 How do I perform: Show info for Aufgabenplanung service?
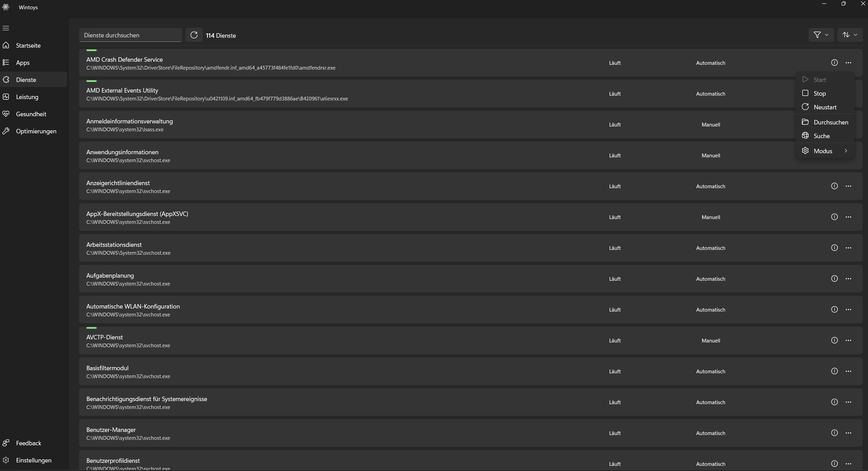pos(834,279)
